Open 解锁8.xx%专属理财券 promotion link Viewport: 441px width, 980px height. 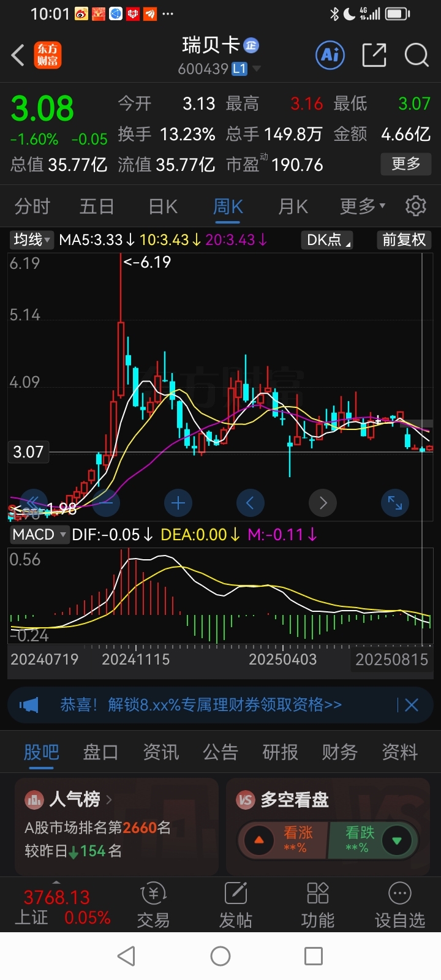[x=201, y=705]
